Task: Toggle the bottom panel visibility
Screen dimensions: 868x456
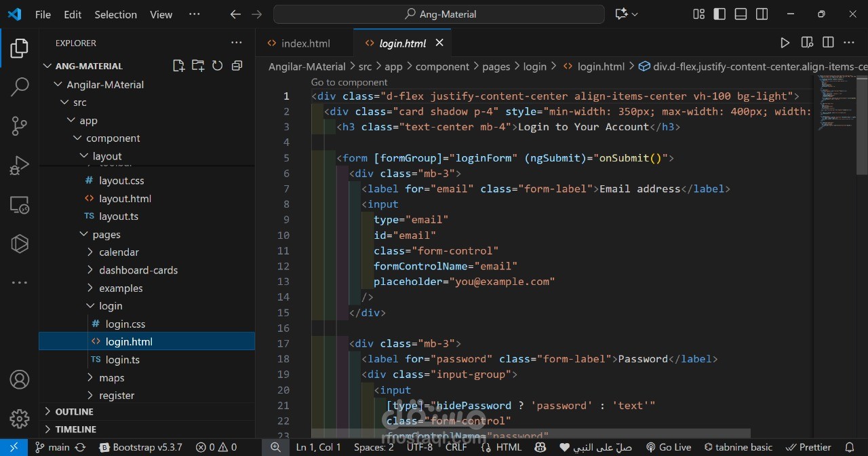Action: coord(741,14)
